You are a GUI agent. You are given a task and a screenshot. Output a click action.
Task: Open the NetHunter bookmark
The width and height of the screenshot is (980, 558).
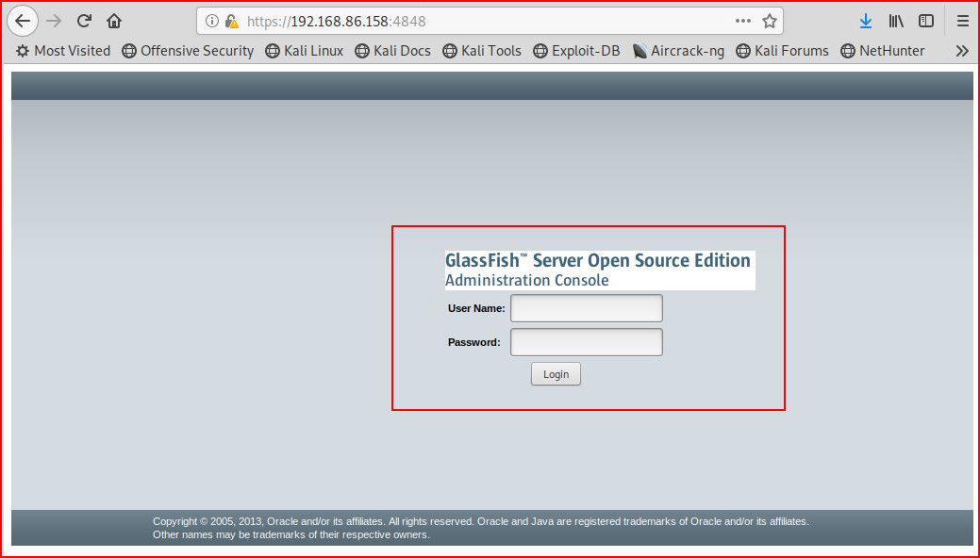[x=883, y=51]
